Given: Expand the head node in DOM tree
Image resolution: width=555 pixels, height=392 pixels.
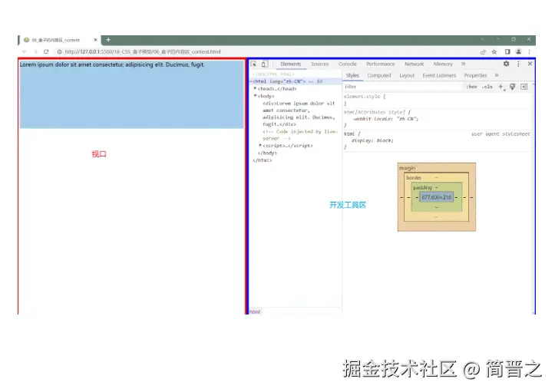Looking at the screenshot, I should pos(255,88).
